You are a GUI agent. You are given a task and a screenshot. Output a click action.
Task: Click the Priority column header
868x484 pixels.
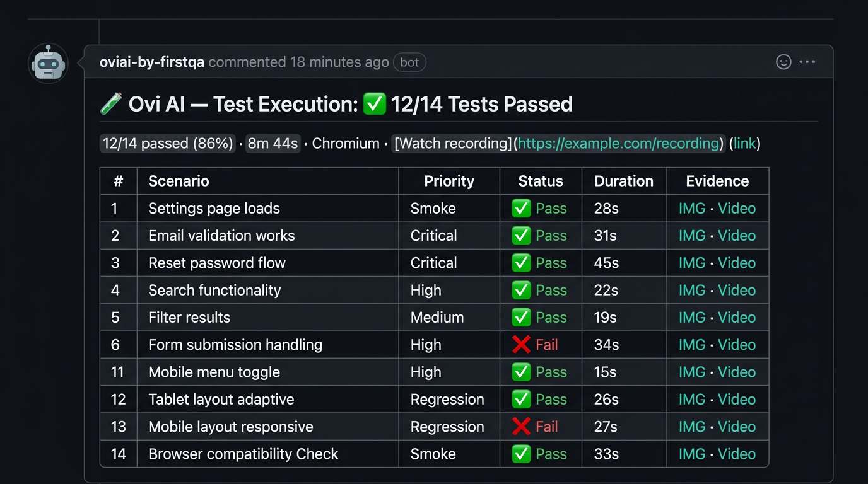[x=449, y=181]
